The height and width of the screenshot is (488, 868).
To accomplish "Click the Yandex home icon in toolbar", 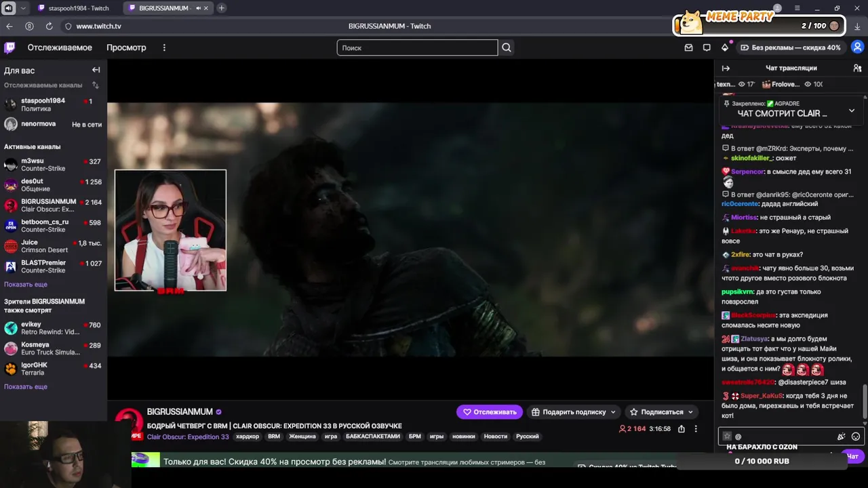I will click(29, 26).
